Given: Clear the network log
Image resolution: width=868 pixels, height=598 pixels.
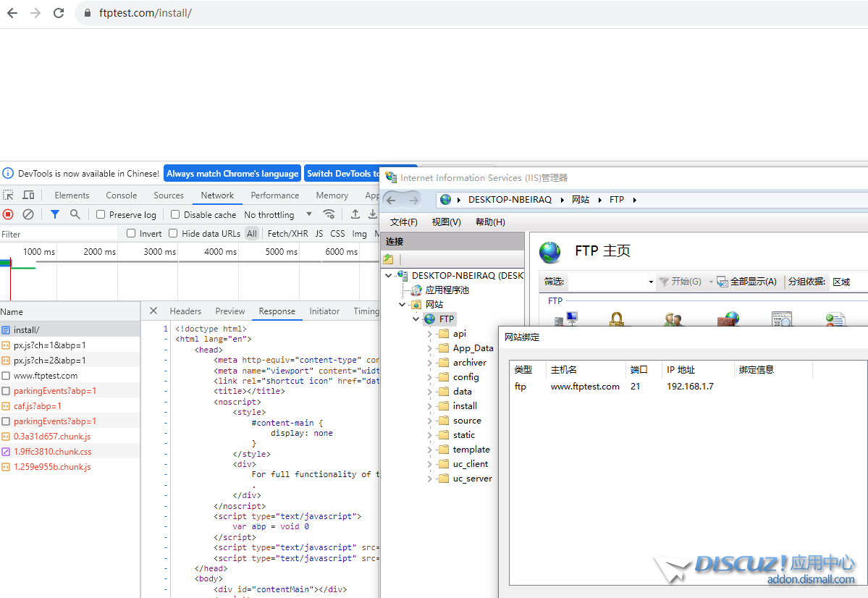Looking at the screenshot, I should pyautogui.click(x=28, y=214).
